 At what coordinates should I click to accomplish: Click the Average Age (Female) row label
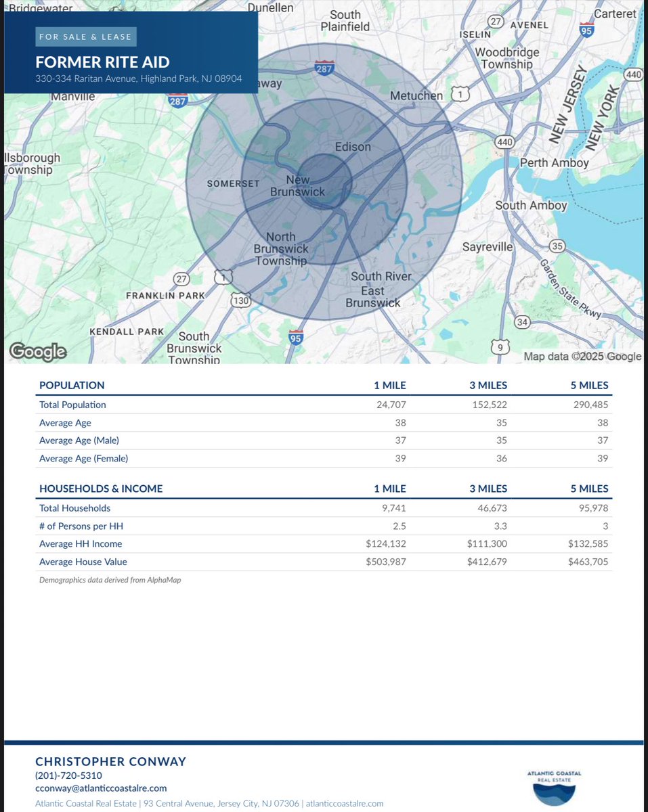click(x=83, y=459)
